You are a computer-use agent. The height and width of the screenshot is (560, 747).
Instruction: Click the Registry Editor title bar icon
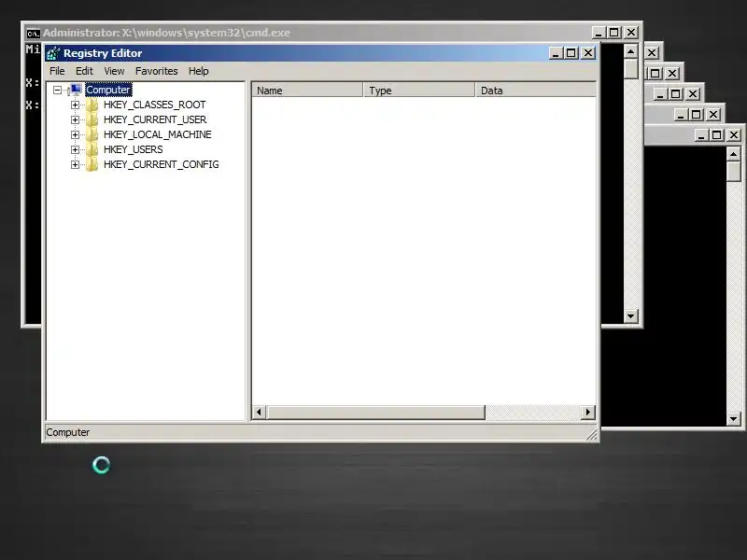pos(53,53)
